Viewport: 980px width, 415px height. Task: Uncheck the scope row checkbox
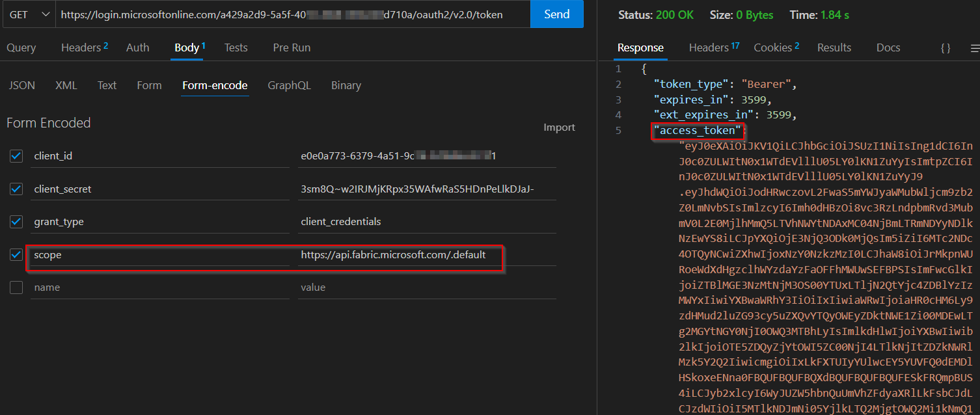(x=16, y=255)
